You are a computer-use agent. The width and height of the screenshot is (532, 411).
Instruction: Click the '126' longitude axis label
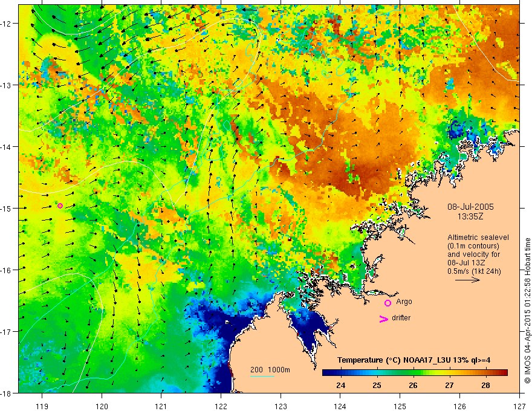(459, 406)
